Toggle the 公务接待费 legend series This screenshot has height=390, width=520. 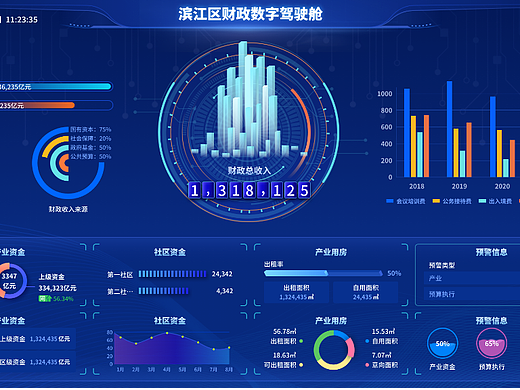click(452, 201)
